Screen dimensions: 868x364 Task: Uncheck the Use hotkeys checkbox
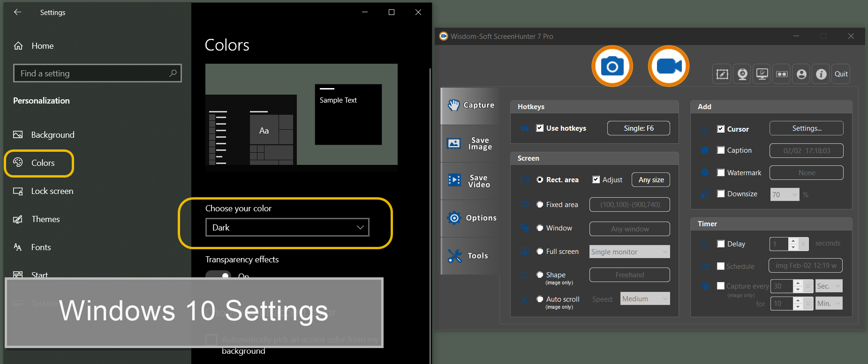point(540,128)
